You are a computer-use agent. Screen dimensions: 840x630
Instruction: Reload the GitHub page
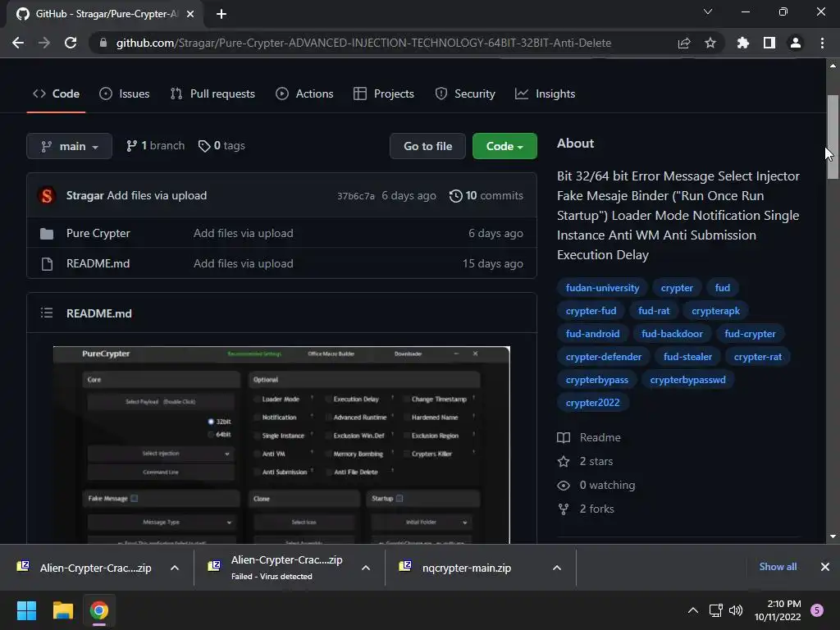71,43
